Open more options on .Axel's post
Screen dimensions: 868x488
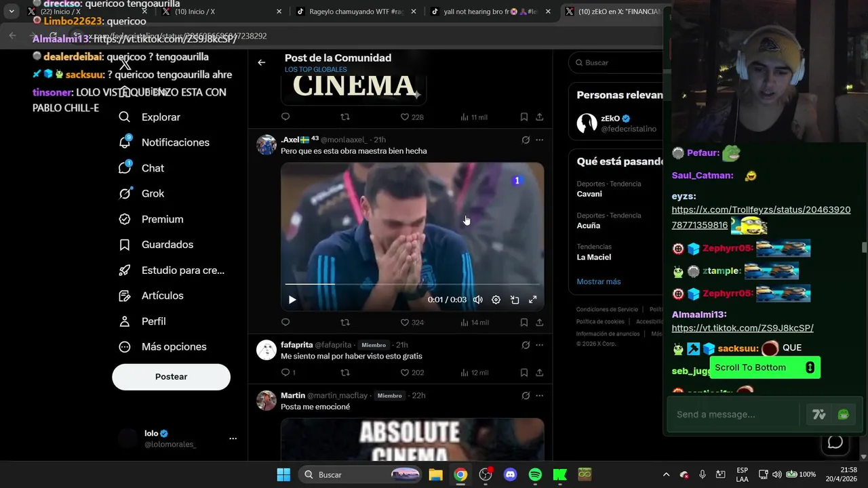tap(540, 140)
